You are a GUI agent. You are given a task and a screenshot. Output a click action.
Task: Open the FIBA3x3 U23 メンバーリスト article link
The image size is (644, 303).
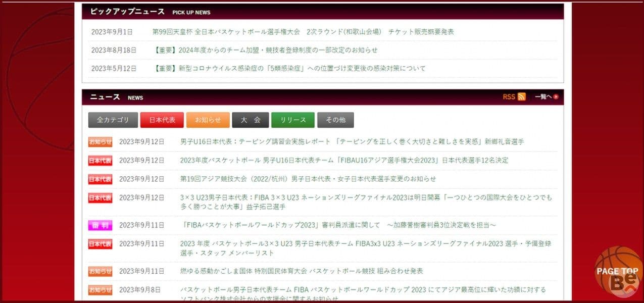[366, 248]
